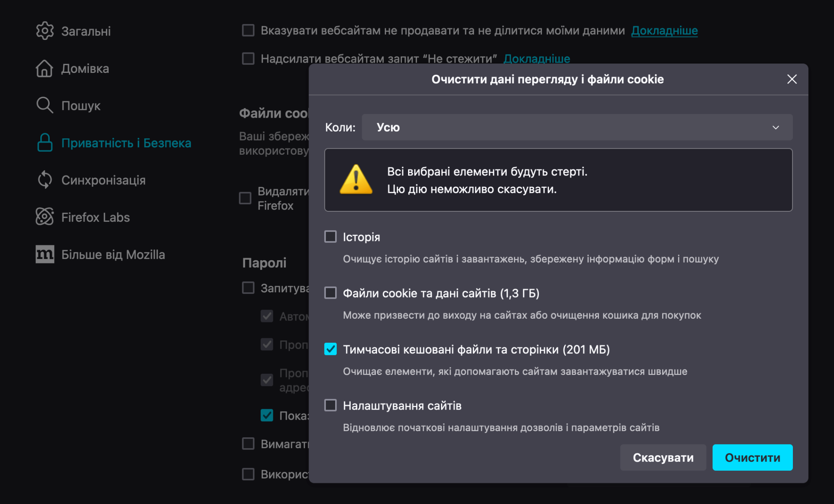Open Firefox Labs via its atom icon
The width and height of the screenshot is (834, 504).
[x=45, y=217]
